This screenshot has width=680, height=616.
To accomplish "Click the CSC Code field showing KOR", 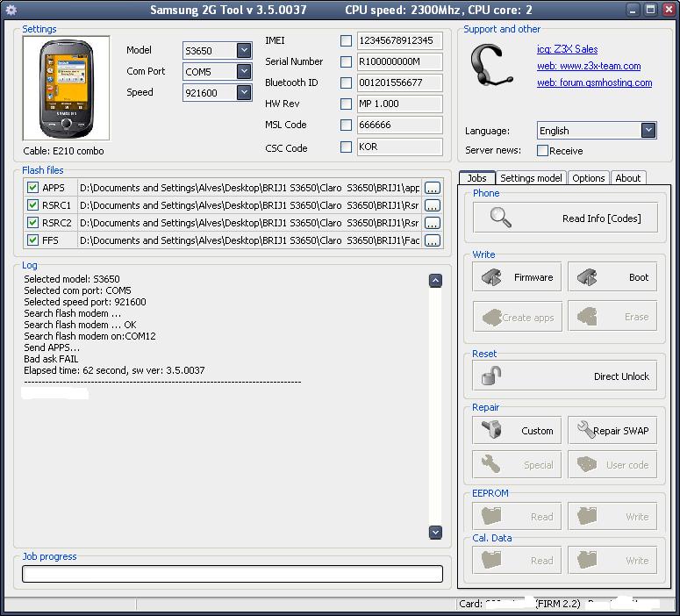I will tap(399, 147).
